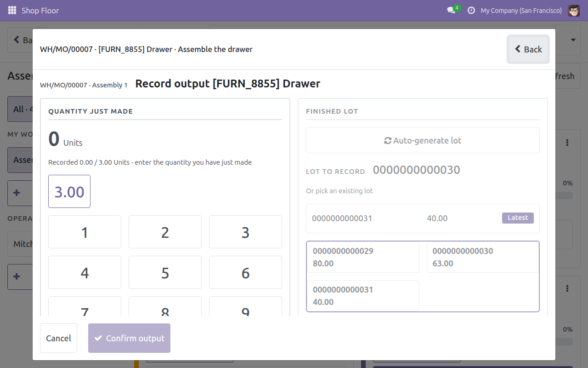Pick the grid lot card 0000000000031
588x368 pixels.
363,296
